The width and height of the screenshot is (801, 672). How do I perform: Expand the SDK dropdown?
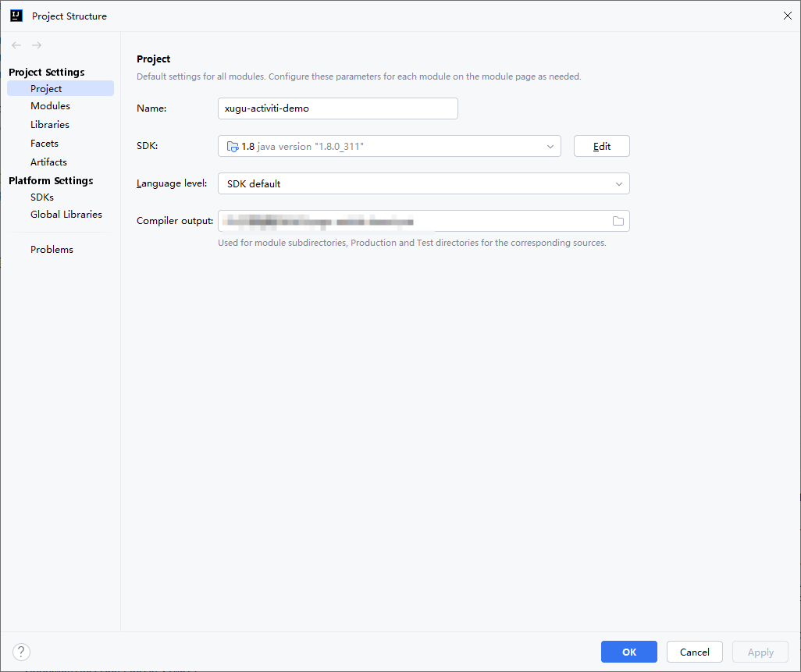pyautogui.click(x=550, y=146)
